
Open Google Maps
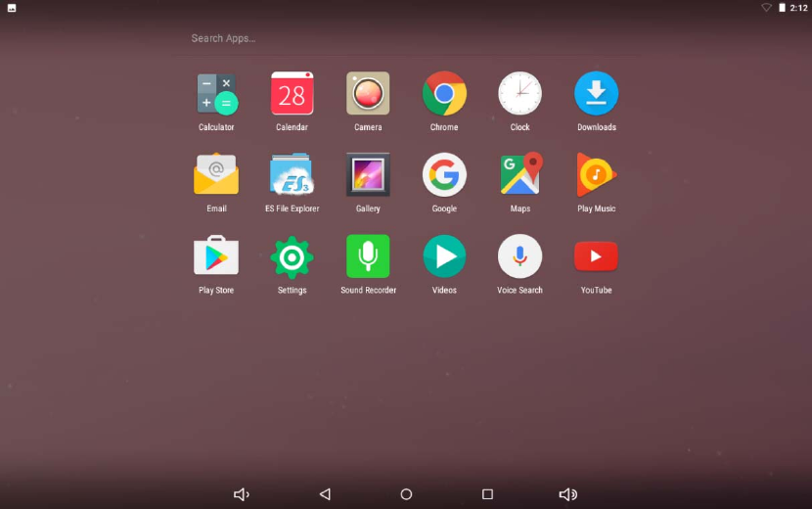click(521, 173)
